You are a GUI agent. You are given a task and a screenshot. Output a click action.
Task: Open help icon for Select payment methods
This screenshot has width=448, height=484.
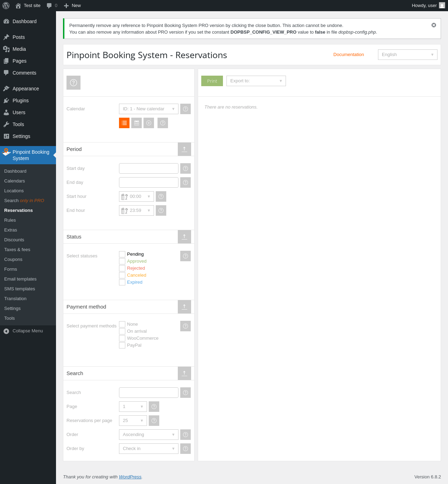click(x=185, y=326)
